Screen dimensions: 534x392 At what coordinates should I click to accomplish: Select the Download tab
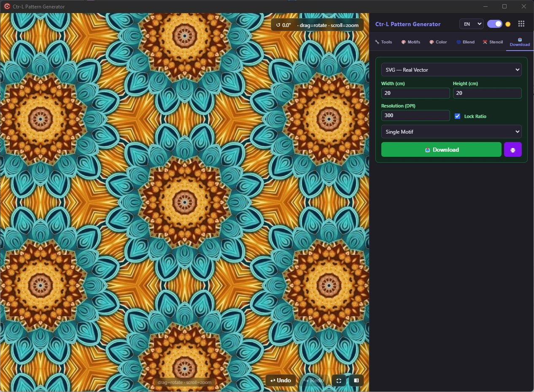520,42
